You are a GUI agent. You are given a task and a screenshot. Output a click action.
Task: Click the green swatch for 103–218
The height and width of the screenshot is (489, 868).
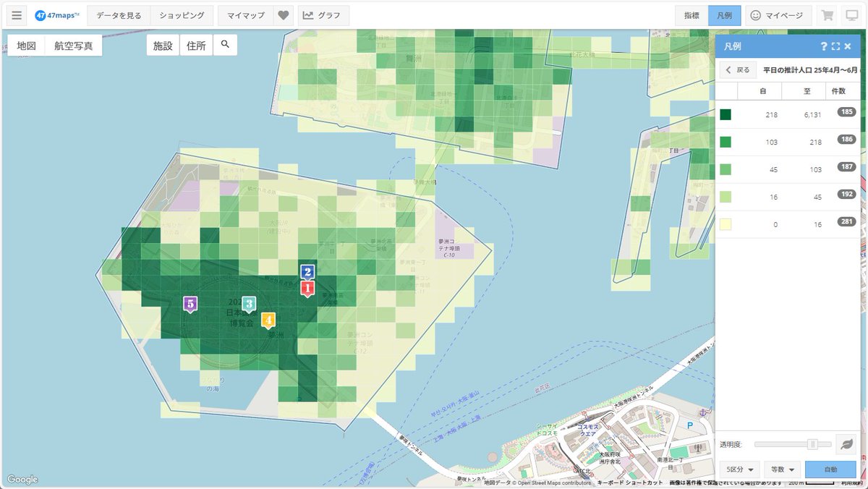click(726, 142)
